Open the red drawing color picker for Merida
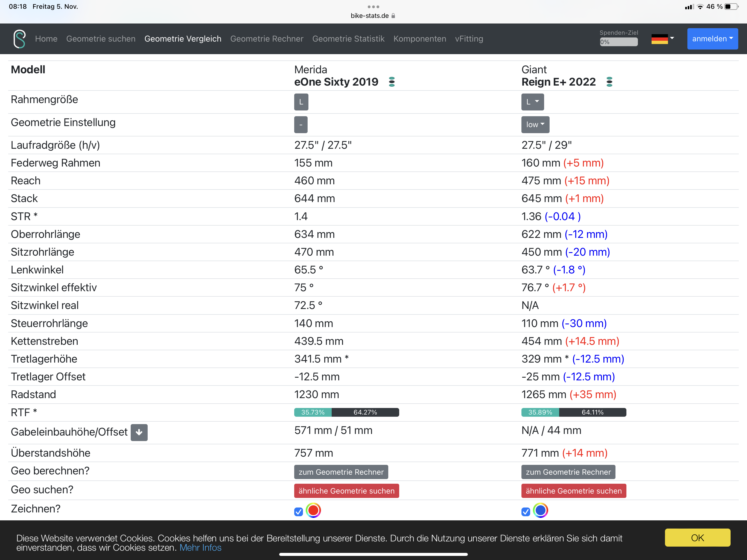This screenshot has height=560, width=747. [313, 510]
